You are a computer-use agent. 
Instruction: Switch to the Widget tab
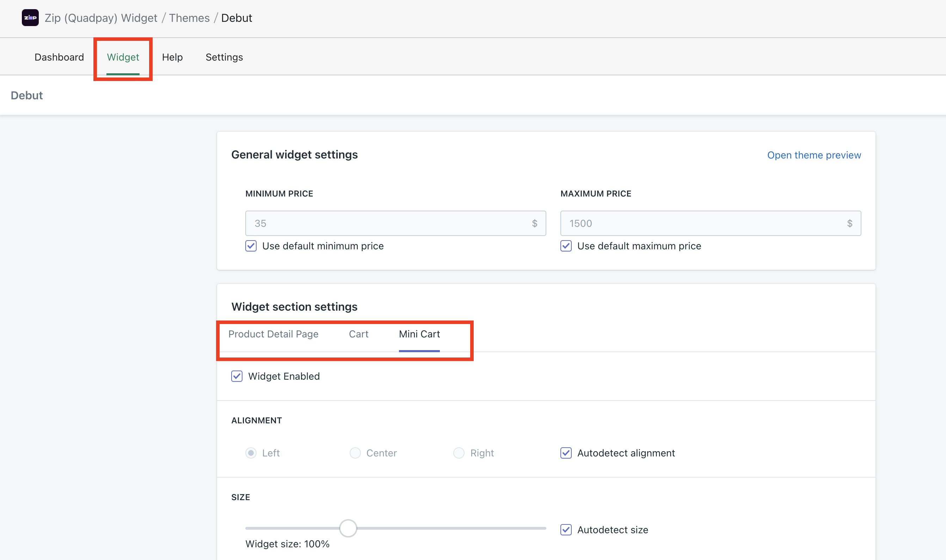[123, 57]
